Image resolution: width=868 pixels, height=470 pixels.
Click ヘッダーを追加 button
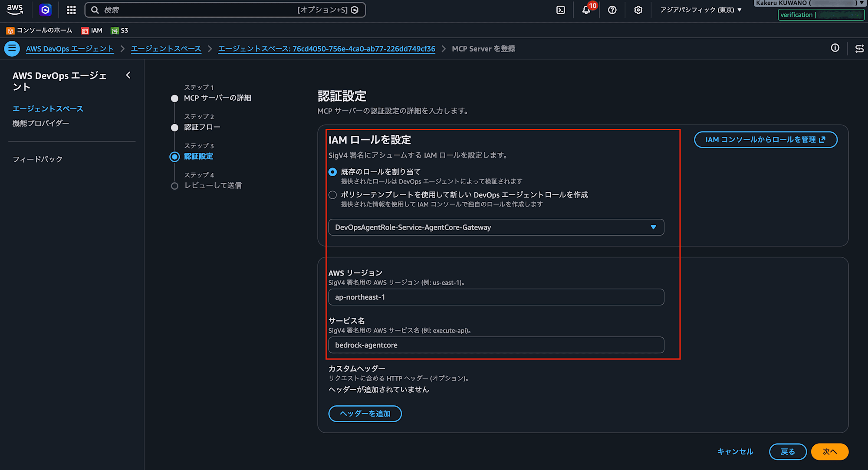[x=365, y=414]
